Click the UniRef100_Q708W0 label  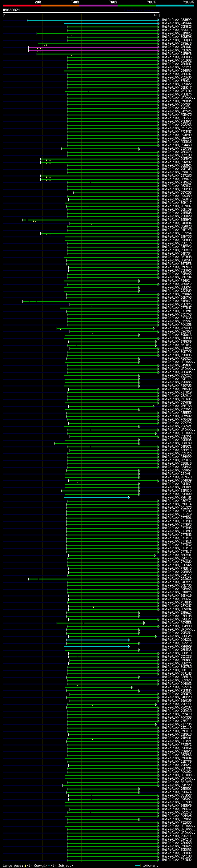[x=176, y=562]
